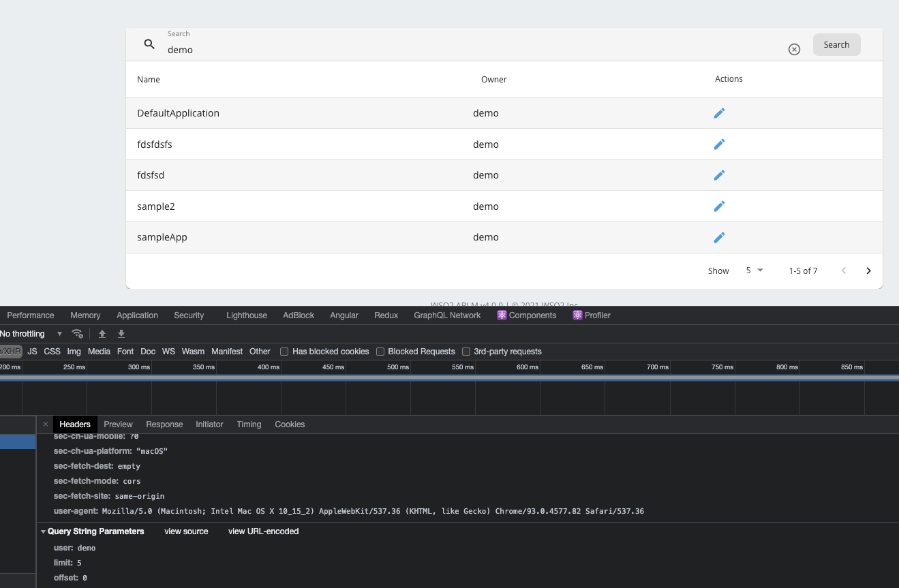Clear the search using the circled X icon
Viewport: 899px width, 588px height.
(794, 49)
